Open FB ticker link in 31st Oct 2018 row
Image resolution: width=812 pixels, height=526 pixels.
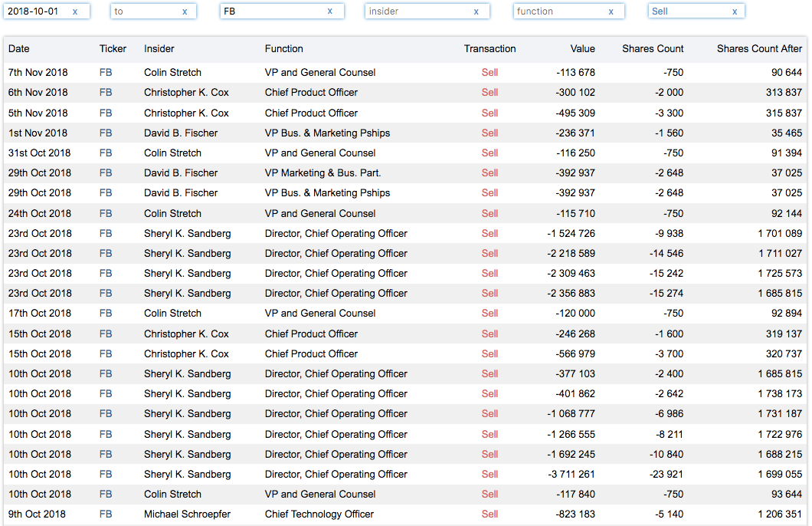click(x=106, y=153)
